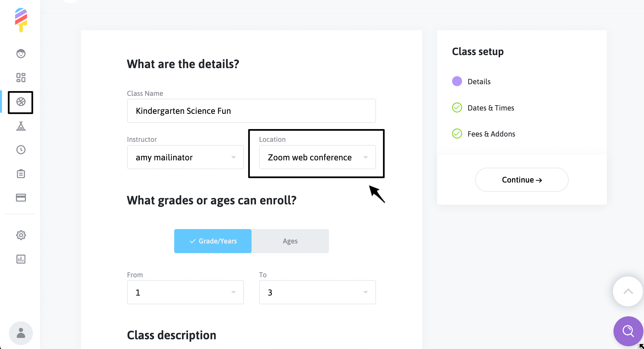The height and width of the screenshot is (349, 644).
Task: Open the To grade dropdown
Action: click(x=317, y=292)
